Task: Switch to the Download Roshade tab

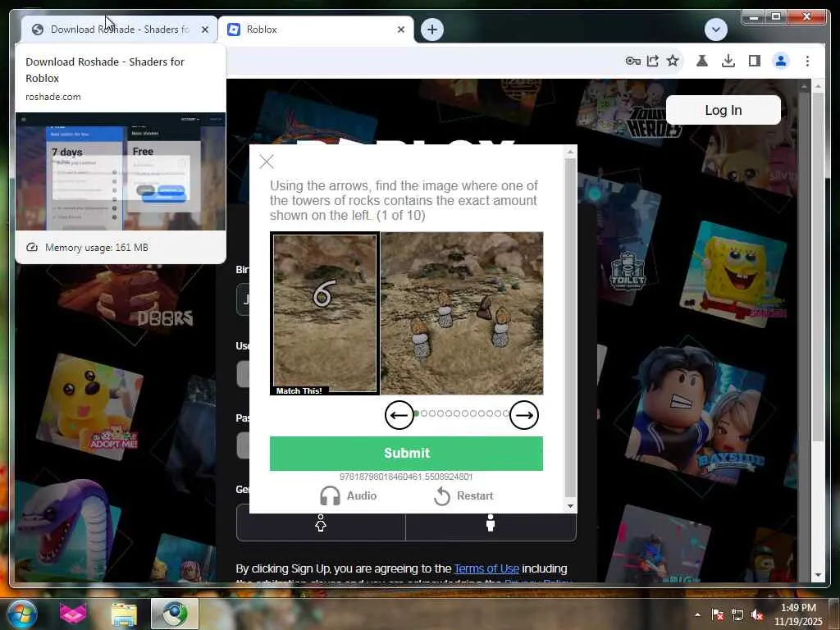Action: [x=119, y=30]
